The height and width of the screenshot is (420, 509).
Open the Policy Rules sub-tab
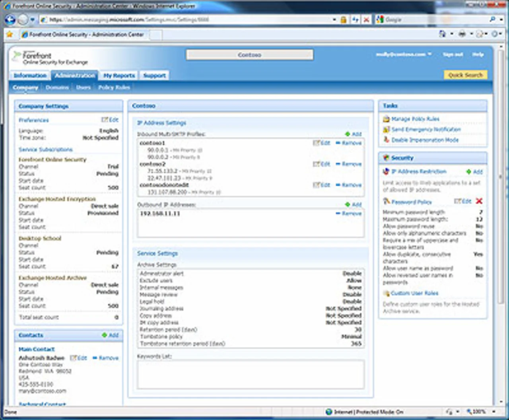click(x=114, y=87)
